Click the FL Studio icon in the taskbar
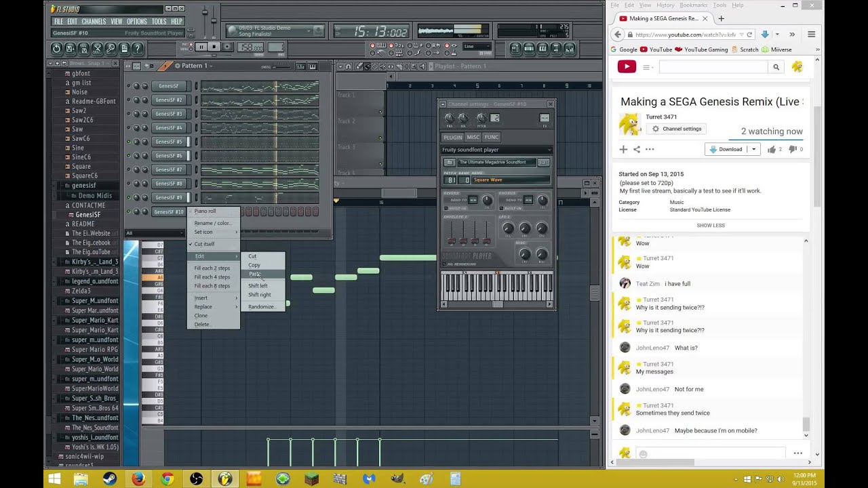This screenshot has width=868, height=488. (224, 479)
